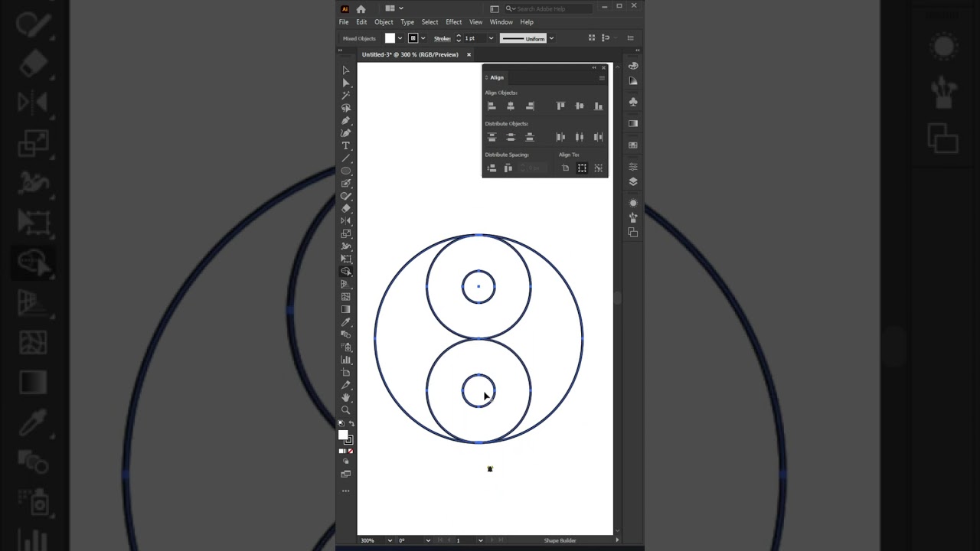Choose the Column Graph tool
The image size is (980, 551).
[x=345, y=360]
